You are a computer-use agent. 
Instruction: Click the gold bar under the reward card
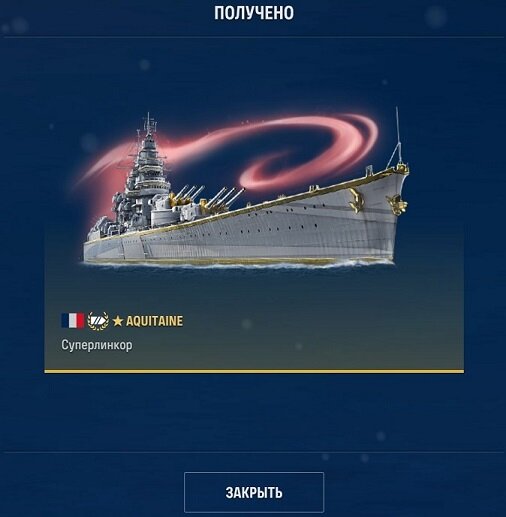point(254,371)
